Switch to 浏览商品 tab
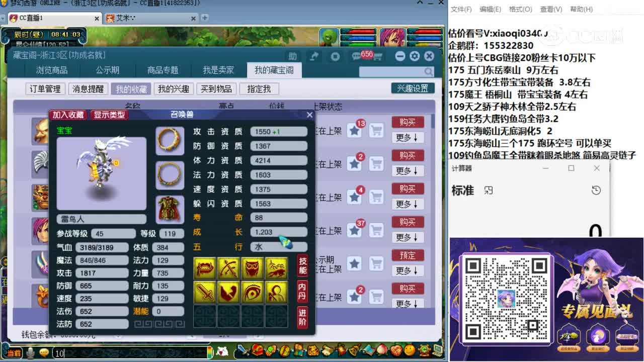Screen dimensions: 644x362 click(52, 70)
